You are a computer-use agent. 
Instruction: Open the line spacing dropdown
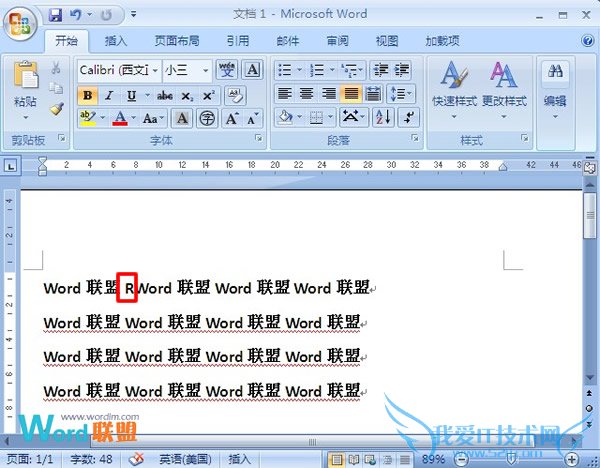[401, 93]
